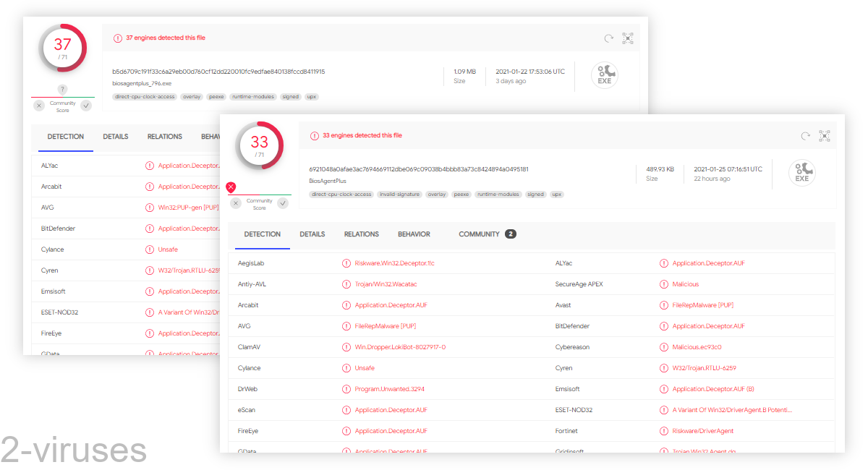Viewport: 868px width, 470px height.
Task: Click the alert icon next to Trojan/Win32.Wacatac
Action: click(x=346, y=284)
